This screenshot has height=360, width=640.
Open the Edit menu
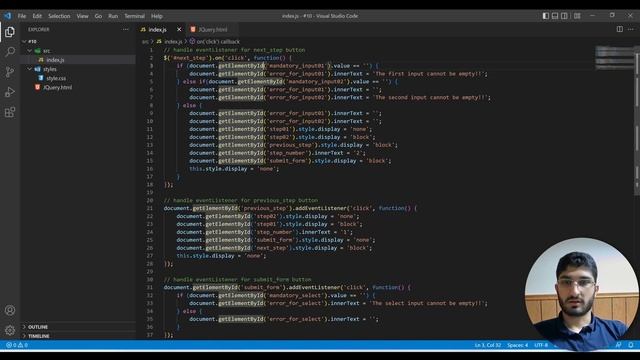pos(37,16)
